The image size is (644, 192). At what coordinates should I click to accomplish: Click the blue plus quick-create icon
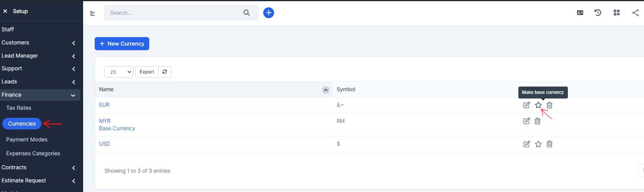tap(269, 13)
